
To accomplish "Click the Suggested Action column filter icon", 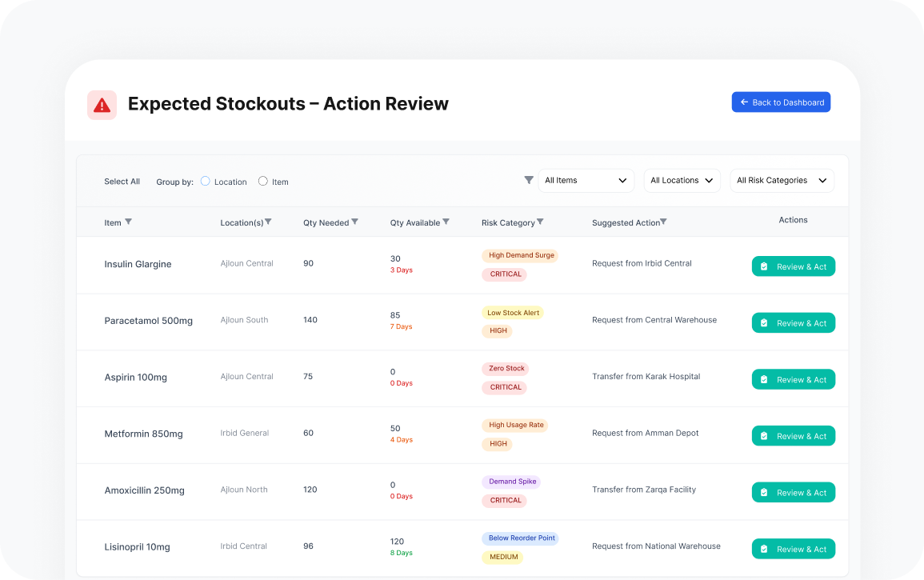I will point(663,222).
